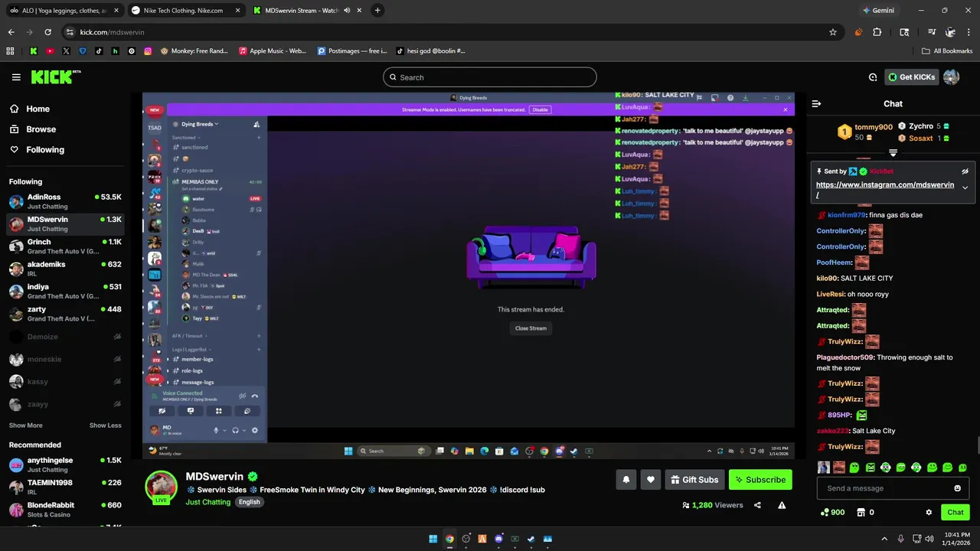This screenshot has height=551, width=980.
Task: Open the instagram.com/mdswervin link
Action: tap(885, 189)
